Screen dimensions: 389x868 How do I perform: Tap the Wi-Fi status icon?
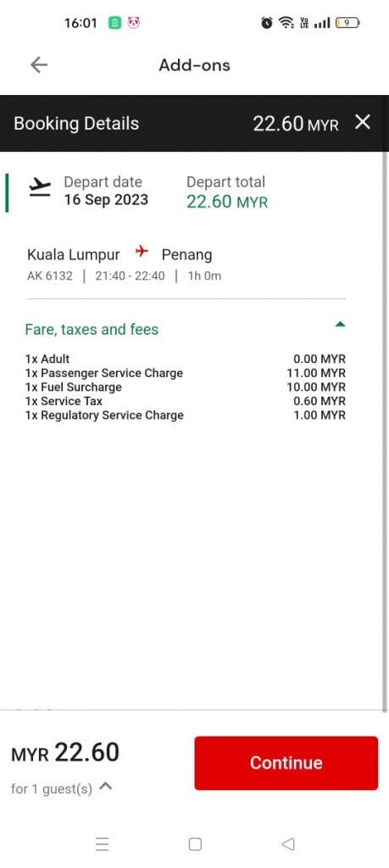tap(286, 23)
